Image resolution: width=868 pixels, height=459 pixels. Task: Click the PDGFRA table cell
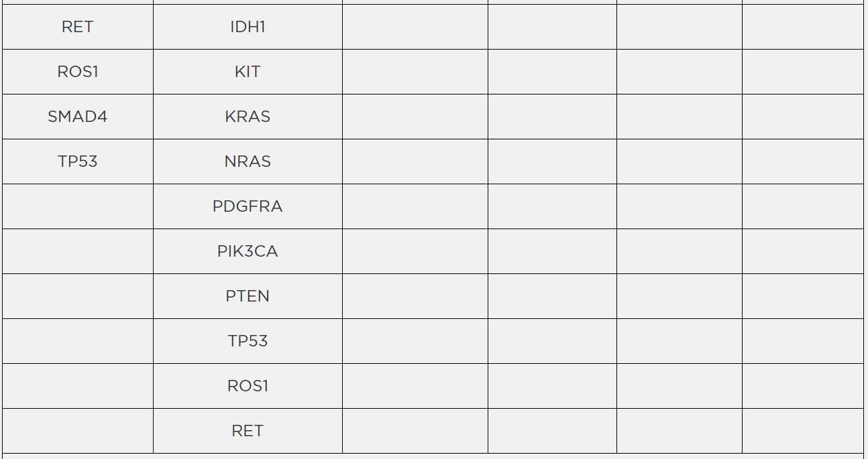(x=248, y=206)
